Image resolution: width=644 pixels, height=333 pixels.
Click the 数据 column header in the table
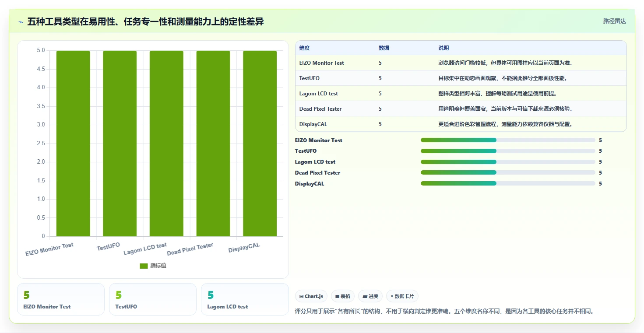[384, 48]
